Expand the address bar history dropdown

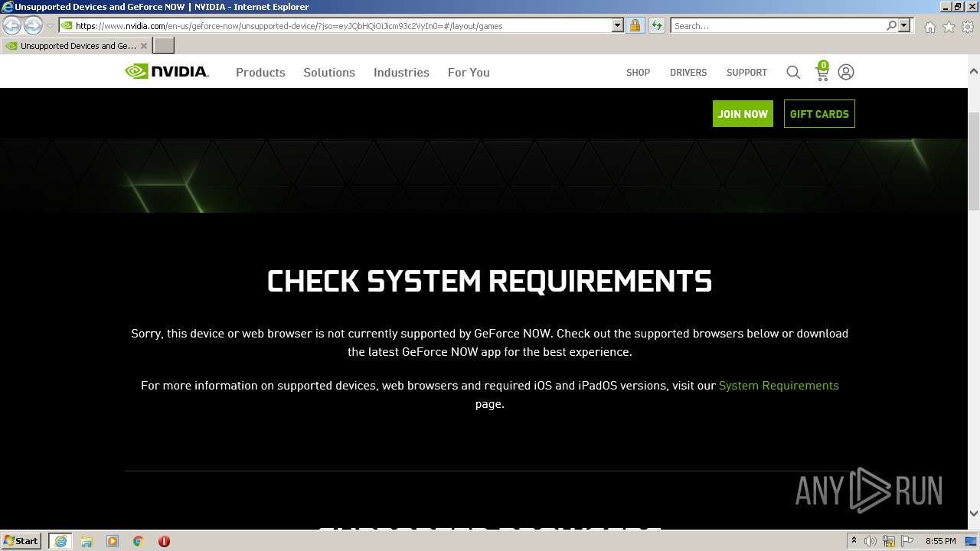tap(618, 26)
